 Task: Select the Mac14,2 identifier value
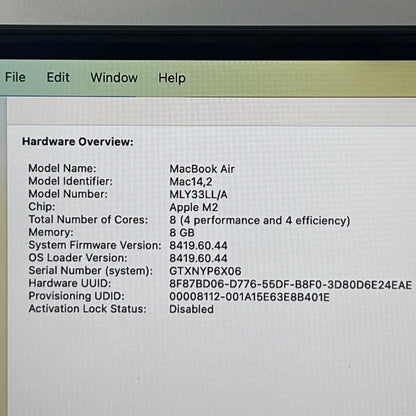[191, 182]
